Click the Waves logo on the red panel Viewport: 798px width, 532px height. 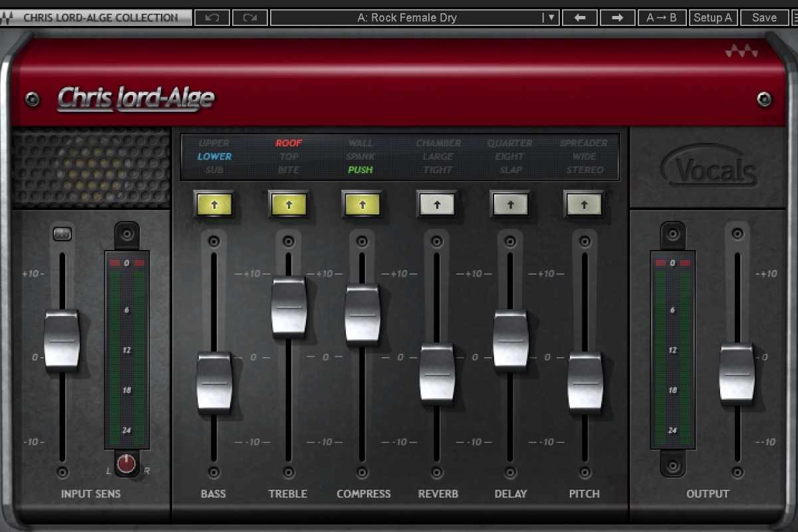click(x=741, y=51)
